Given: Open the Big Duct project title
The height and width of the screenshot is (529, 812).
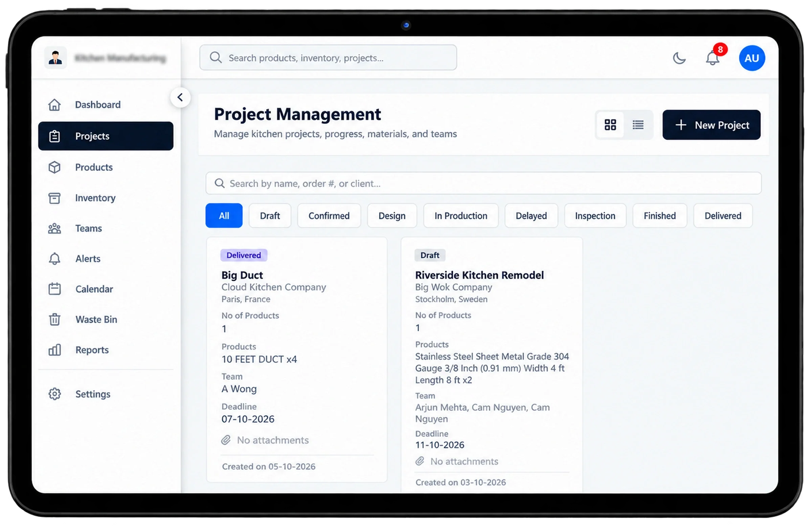Looking at the screenshot, I should click(x=242, y=275).
